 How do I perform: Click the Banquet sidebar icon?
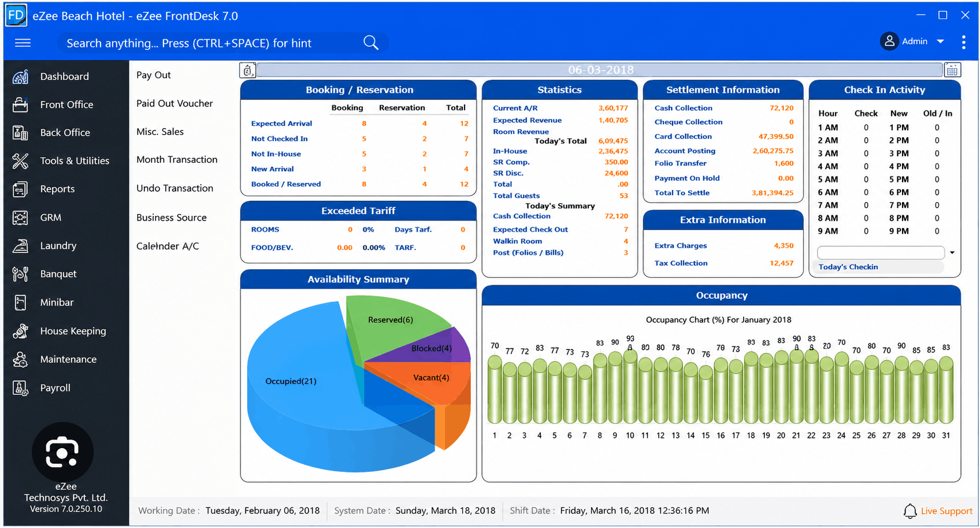click(21, 274)
